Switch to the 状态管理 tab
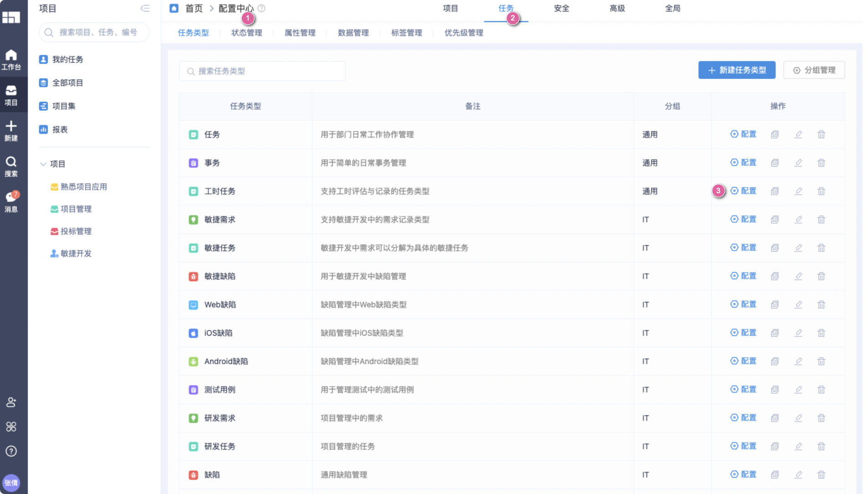This screenshot has width=868, height=494. [246, 33]
